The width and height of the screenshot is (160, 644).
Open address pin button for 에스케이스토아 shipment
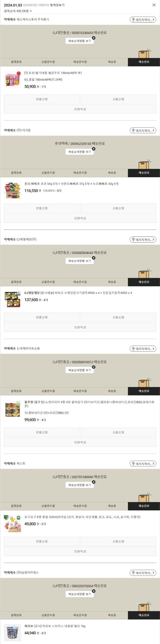click(143, 20)
